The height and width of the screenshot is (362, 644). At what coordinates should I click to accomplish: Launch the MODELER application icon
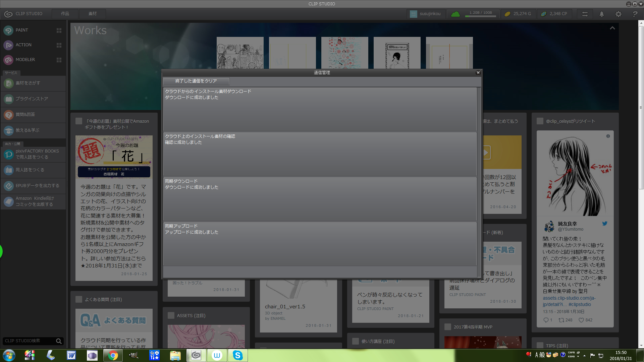pyautogui.click(x=8, y=60)
